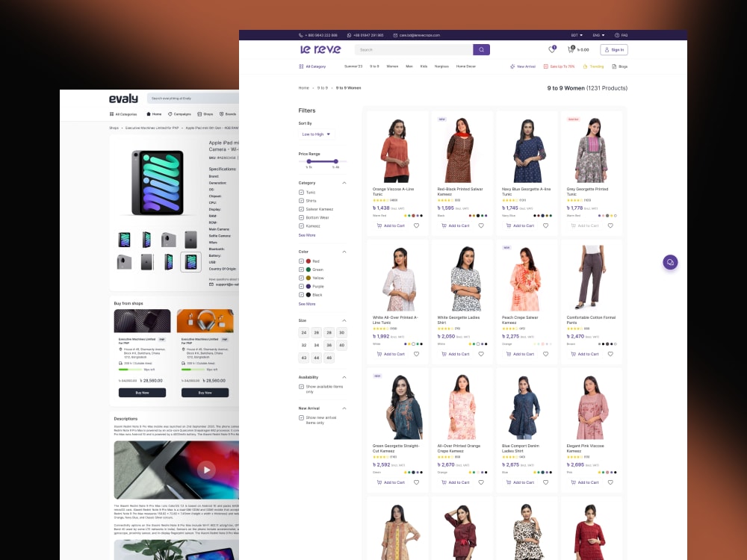Toggle the Tunic category checkbox

301,193
